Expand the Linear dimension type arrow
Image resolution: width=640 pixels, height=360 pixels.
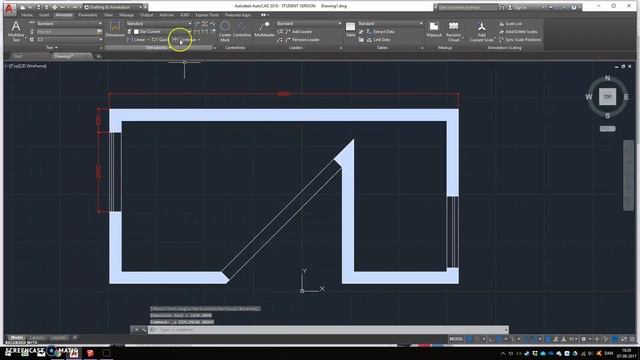click(148, 40)
